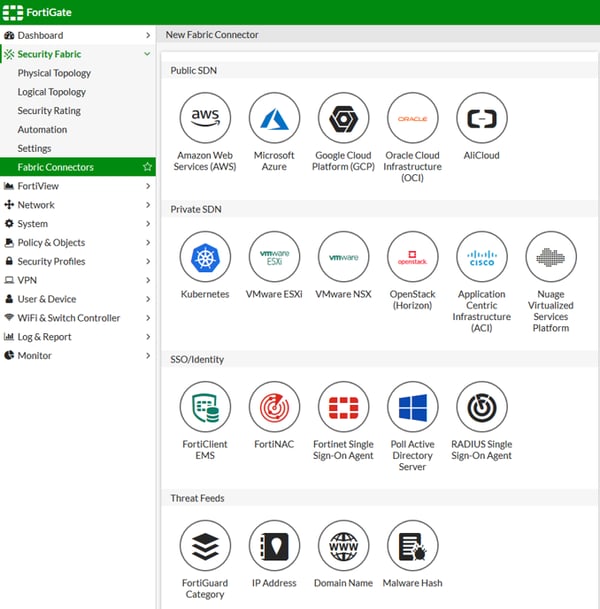Click the Security Profiles lock icon
The width and height of the screenshot is (600, 609).
click(x=9, y=261)
